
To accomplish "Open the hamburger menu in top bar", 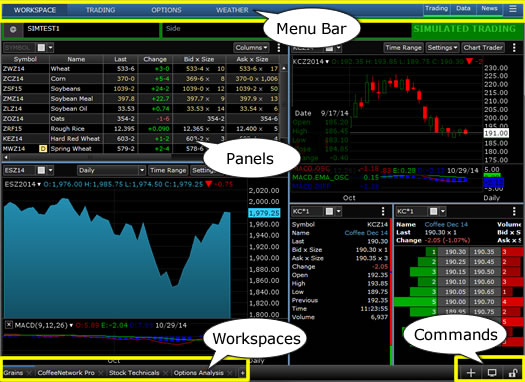I will click(513, 9).
